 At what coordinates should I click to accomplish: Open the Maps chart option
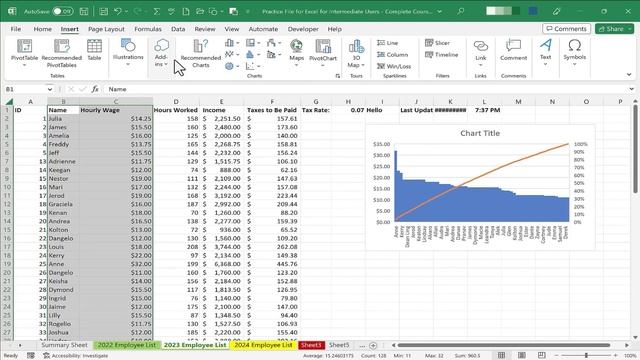296,53
